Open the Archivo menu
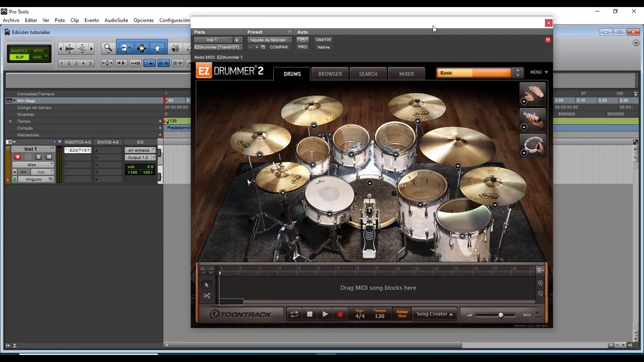This screenshot has width=644, height=362. 11,21
